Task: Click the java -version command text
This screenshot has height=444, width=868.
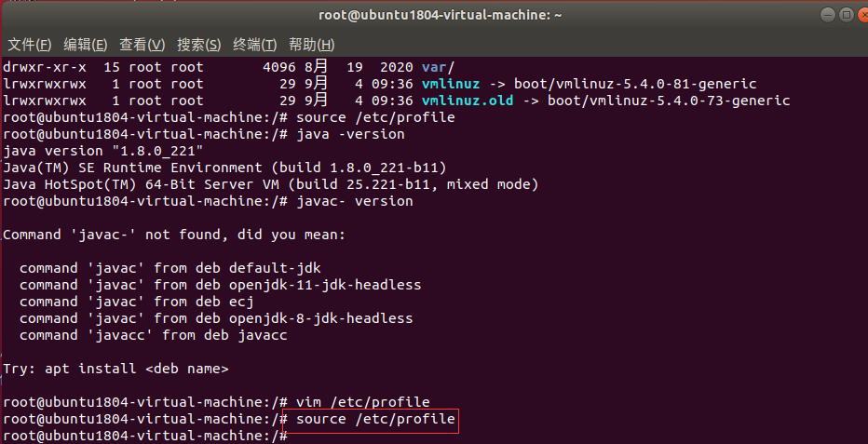Action: pos(350,134)
